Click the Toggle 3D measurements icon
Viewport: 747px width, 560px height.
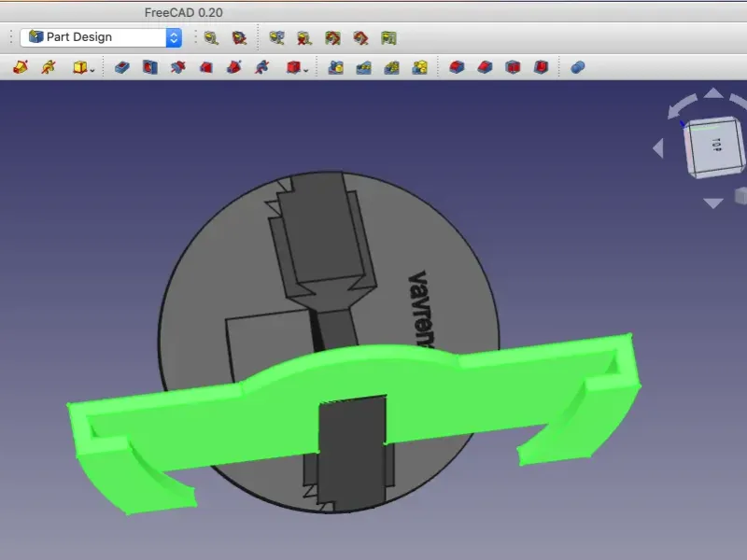(360, 37)
